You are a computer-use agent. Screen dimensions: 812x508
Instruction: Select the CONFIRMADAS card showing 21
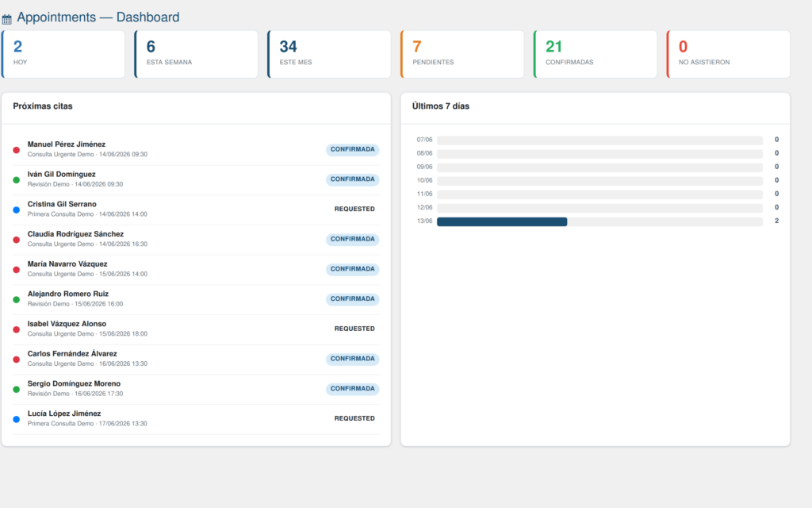coord(596,54)
